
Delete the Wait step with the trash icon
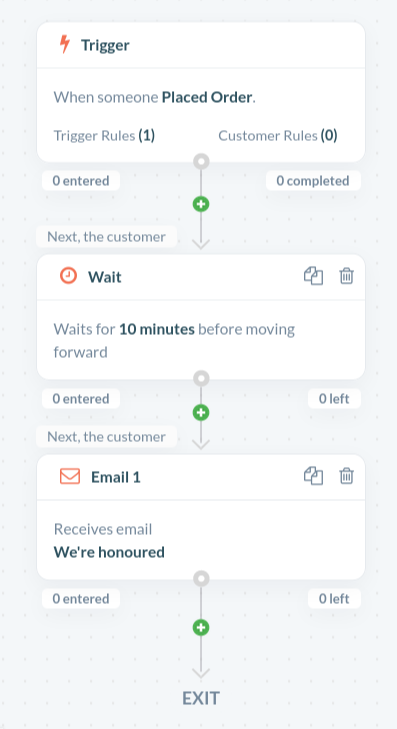346,276
